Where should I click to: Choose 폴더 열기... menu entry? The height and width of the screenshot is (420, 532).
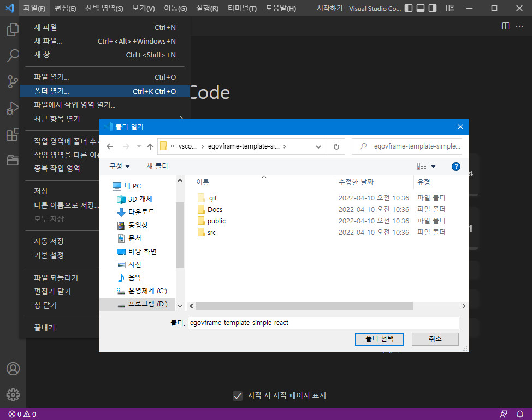(105, 91)
